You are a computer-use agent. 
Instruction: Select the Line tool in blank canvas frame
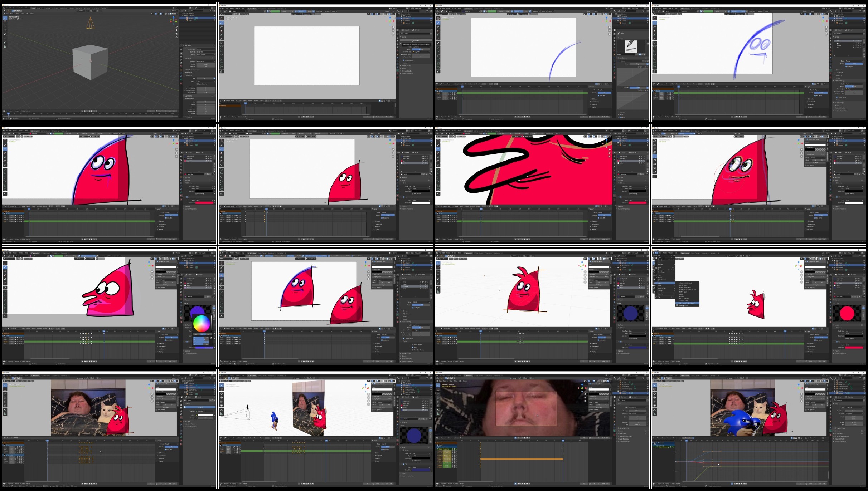(x=222, y=47)
